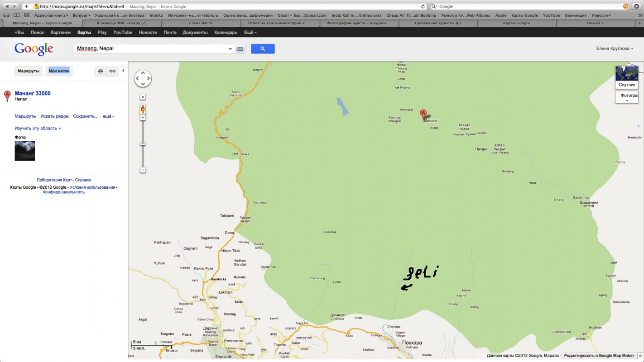This screenshot has width=644, height=362.
Task: Click the Маршруты button in left panel
Action: (x=29, y=71)
